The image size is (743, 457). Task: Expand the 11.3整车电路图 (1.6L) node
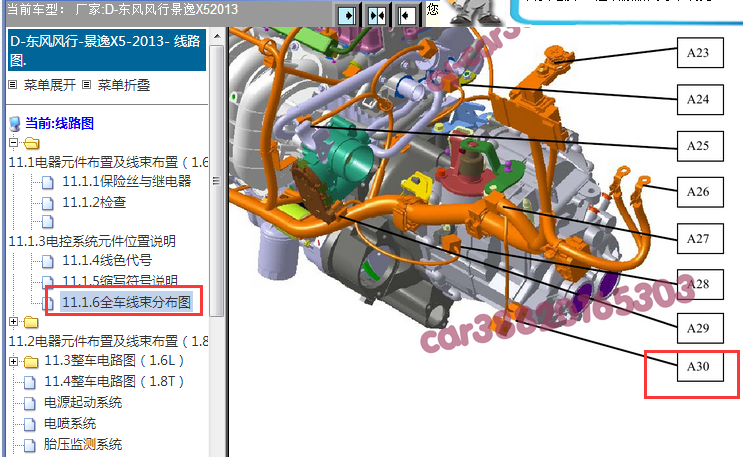[x=13, y=362]
